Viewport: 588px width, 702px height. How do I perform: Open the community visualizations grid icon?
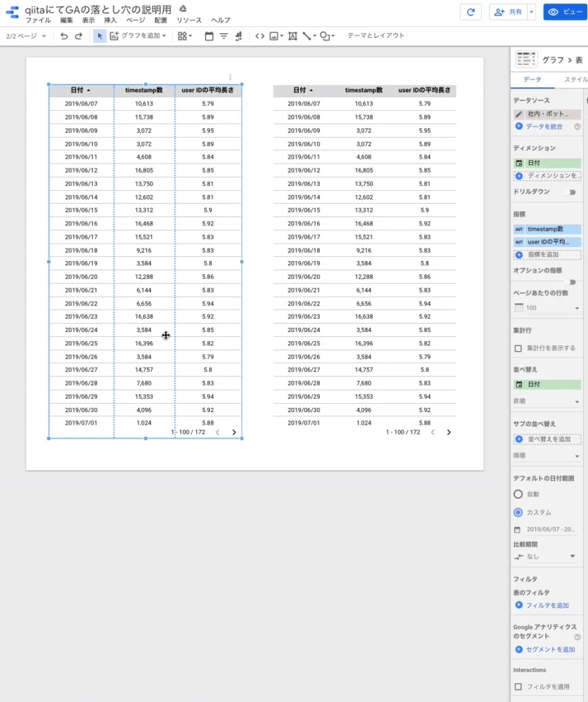(185, 36)
